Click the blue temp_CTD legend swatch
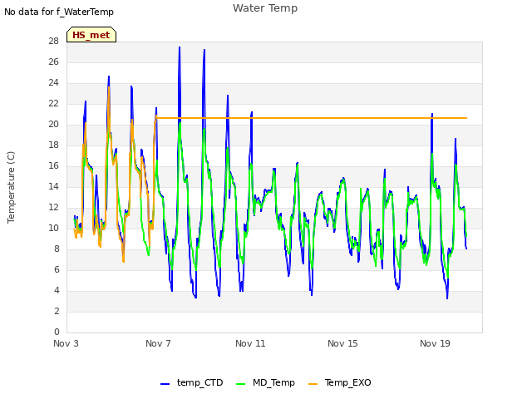 click(x=165, y=384)
